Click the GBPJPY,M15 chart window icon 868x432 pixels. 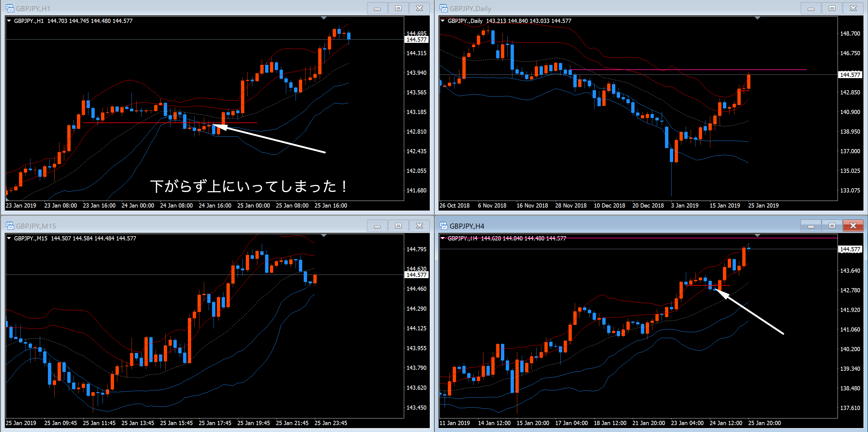pyautogui.click(x=10, y=226)
